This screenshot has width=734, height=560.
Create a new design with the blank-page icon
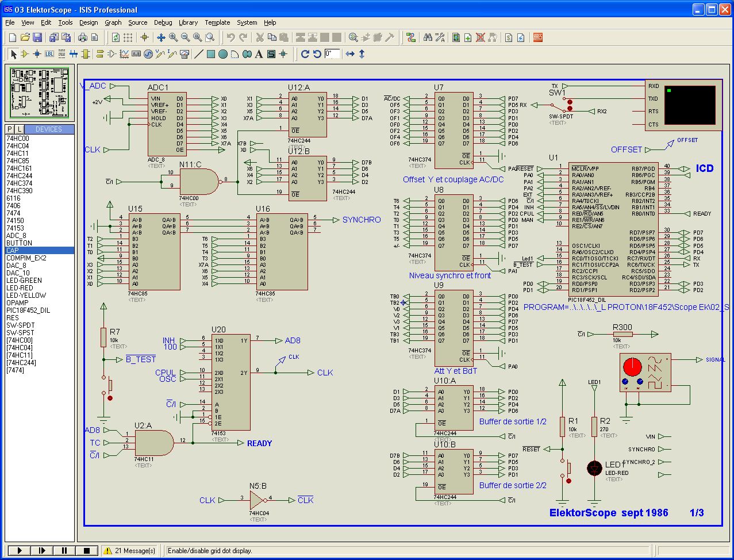pyautogui.click(x=13, y=37)
